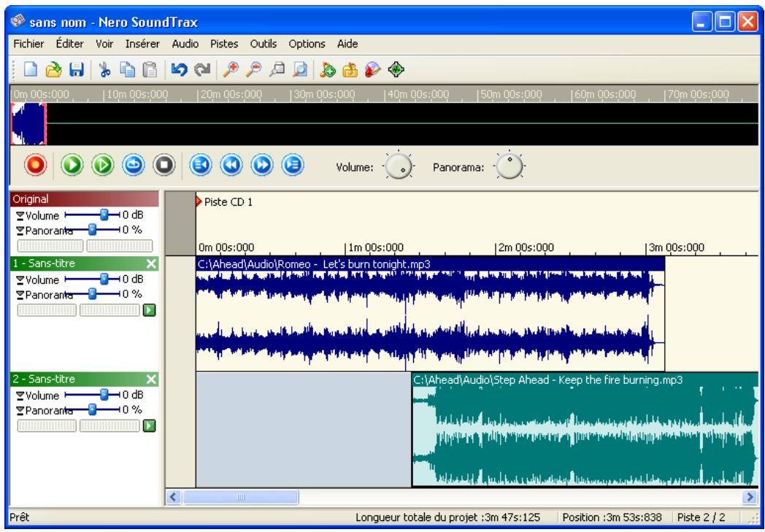This screenshot has width=765, height=532.
Task: Fast forward with the double-right arrow button
Action: (262, 165)
